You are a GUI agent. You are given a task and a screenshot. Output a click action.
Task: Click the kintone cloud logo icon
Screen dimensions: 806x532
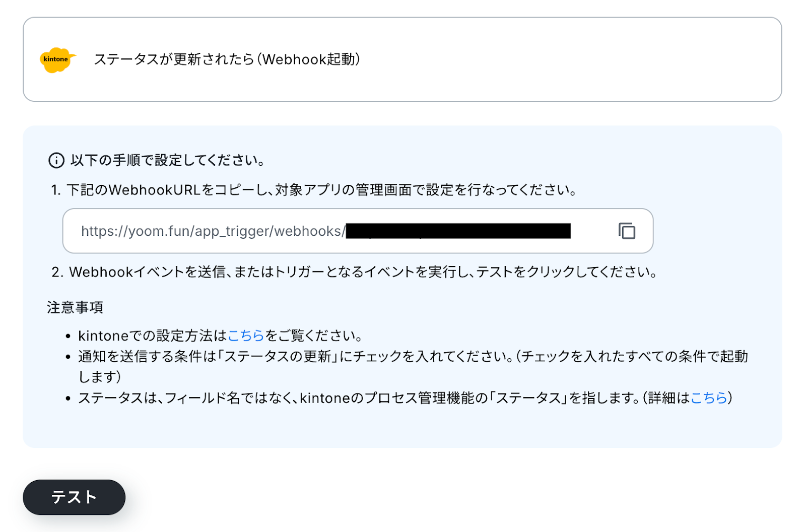(x=57, y=60)
